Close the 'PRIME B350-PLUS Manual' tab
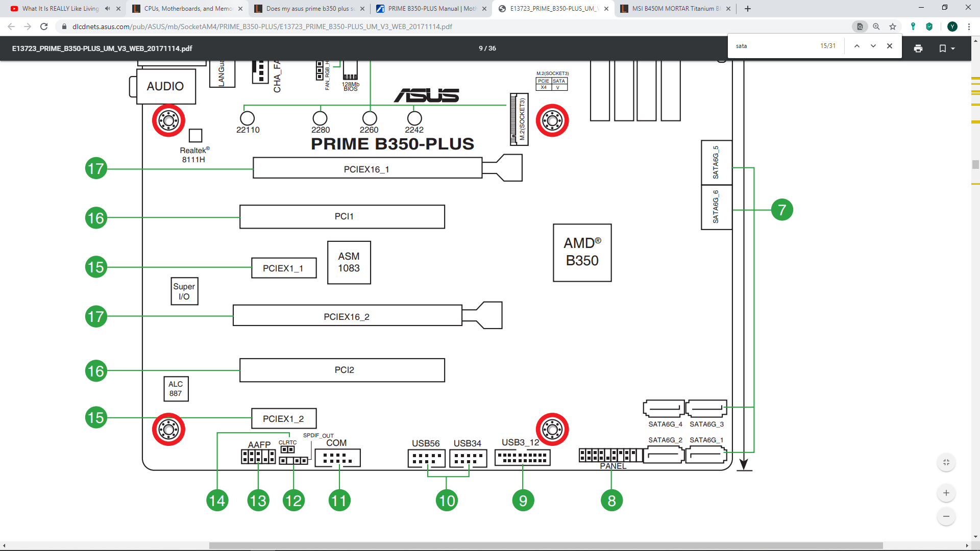This screenshot has height=551, width=980. 484,9
